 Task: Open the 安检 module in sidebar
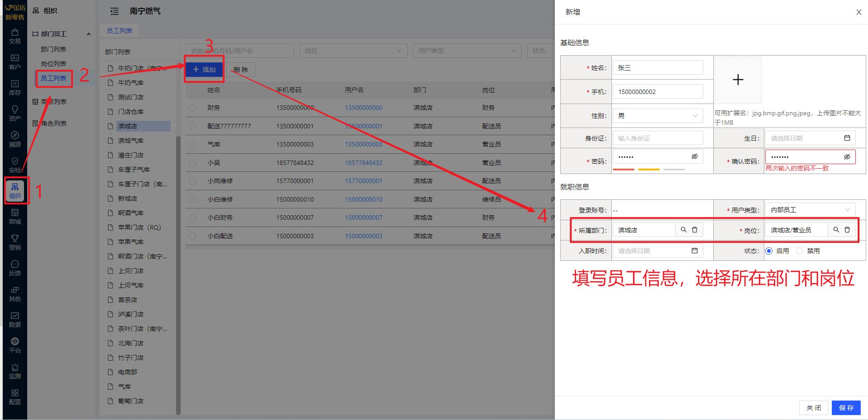[x=15, y=165]
